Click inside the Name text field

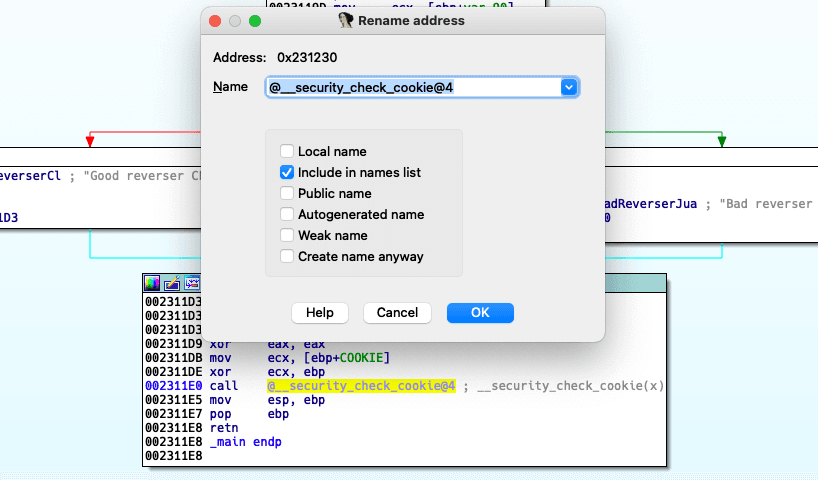tap(413, 87)
